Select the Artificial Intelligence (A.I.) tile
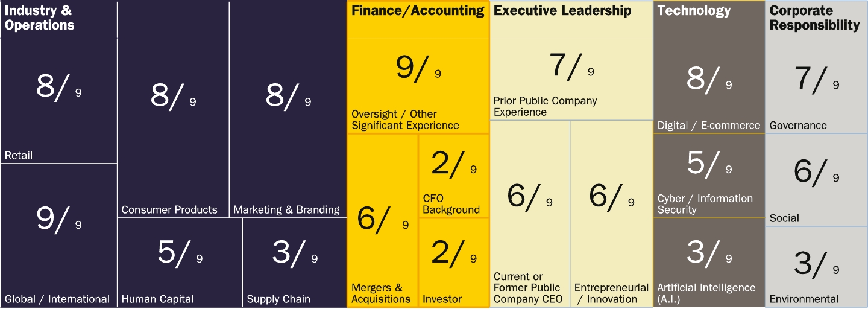Viewport: 868px width, 309px height. point(709,263)
